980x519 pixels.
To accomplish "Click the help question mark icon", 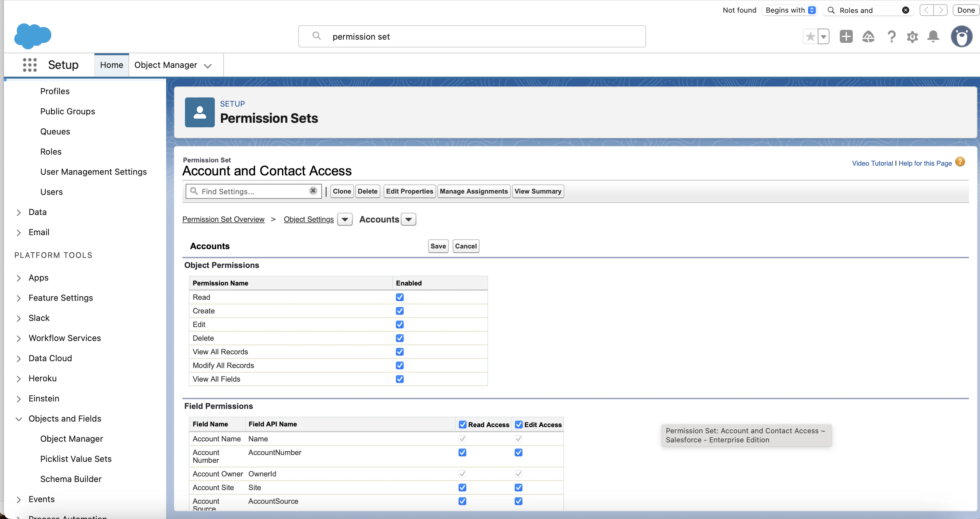I will [x=891, y=37].
